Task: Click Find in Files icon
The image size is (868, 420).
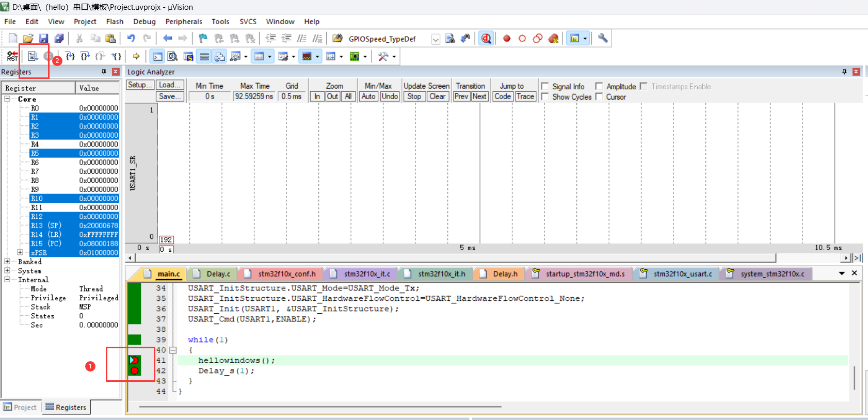Action: (x=450, y=39)
